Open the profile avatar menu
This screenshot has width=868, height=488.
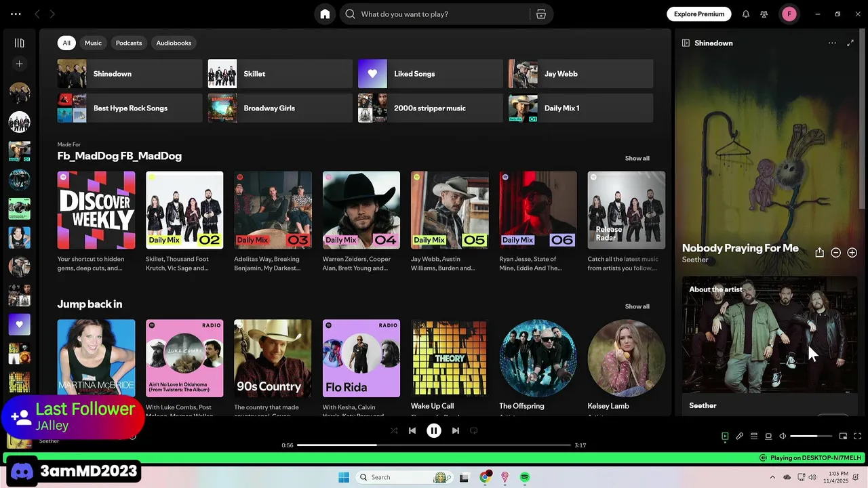pos(789,14)
